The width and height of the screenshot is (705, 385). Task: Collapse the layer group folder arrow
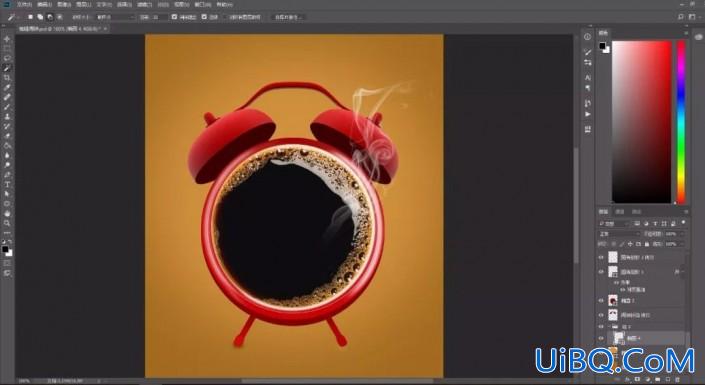[609, 327]
